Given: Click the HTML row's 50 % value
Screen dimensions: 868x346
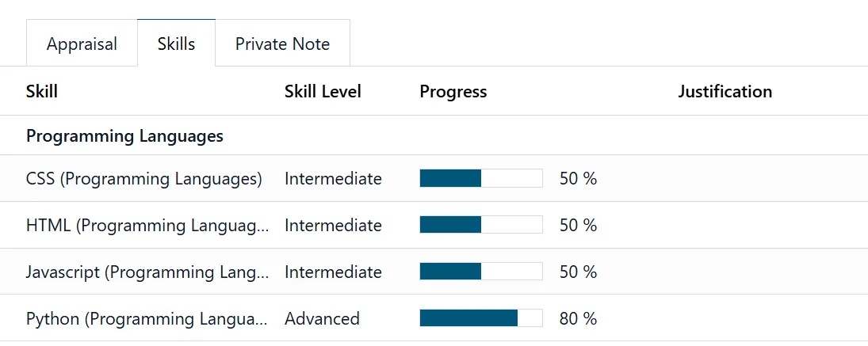Looking at the screenshot, I should (x=578, y=226).
